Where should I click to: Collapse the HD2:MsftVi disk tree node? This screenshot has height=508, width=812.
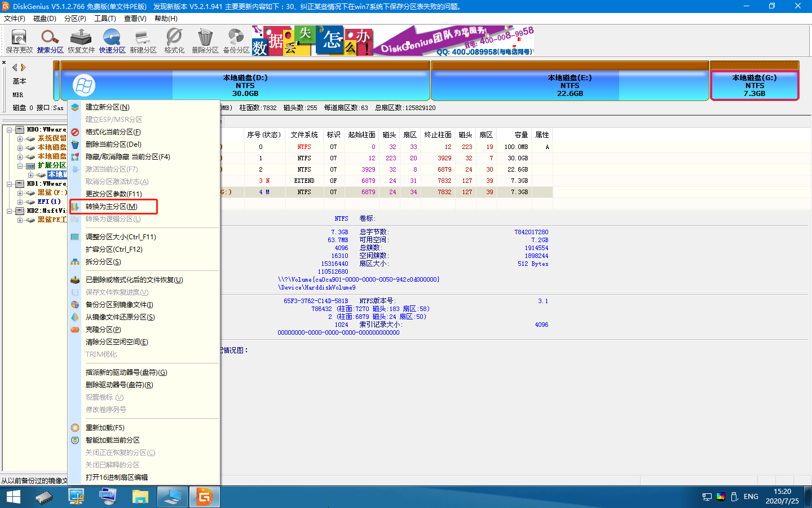tap(10, 211)
